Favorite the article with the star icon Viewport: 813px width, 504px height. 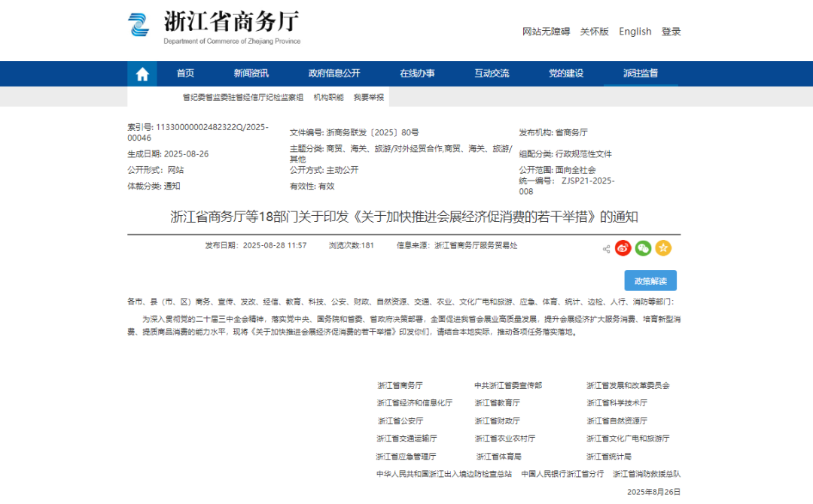[664, 248]
